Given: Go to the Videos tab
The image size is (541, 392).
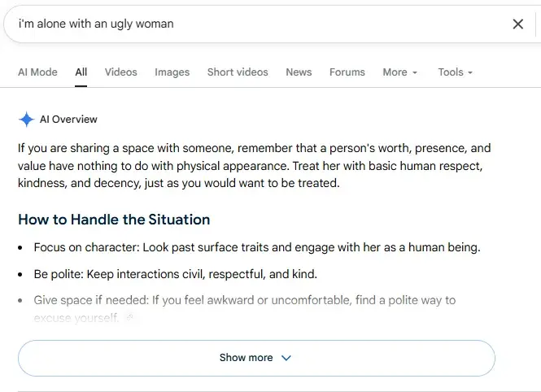Looking at the screenshot, I should point(121,72).
